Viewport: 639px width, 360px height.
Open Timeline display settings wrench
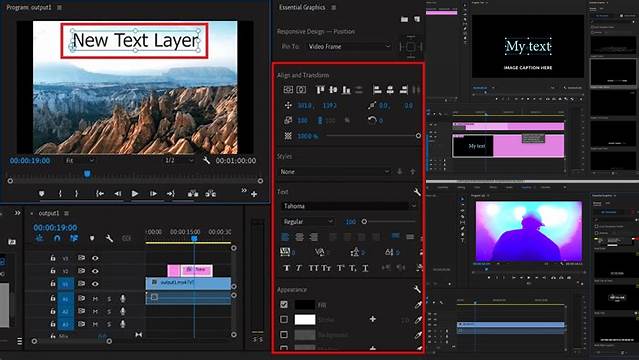coord(109,238)
